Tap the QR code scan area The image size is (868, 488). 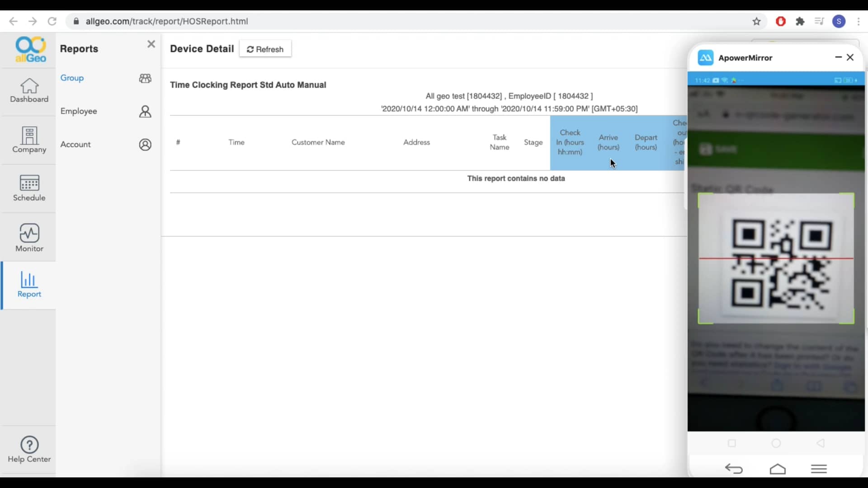click(x=776, y=258)
